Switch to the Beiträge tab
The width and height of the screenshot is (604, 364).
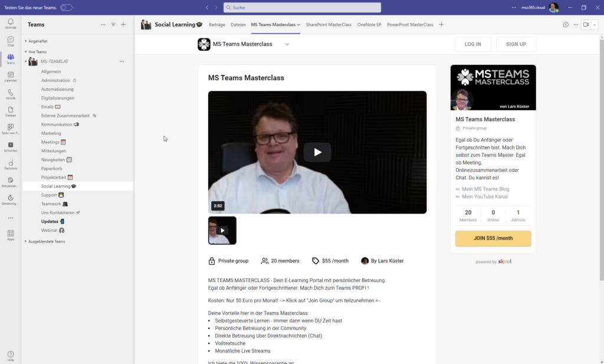pos(217,24)
